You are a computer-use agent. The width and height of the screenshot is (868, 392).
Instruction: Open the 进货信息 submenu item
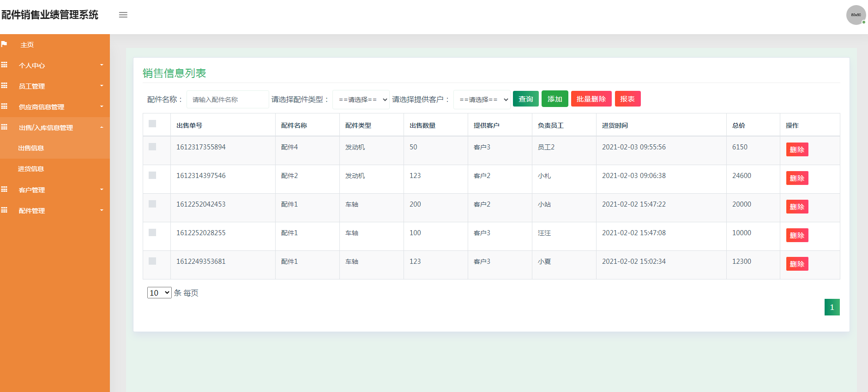click(31, 169)
